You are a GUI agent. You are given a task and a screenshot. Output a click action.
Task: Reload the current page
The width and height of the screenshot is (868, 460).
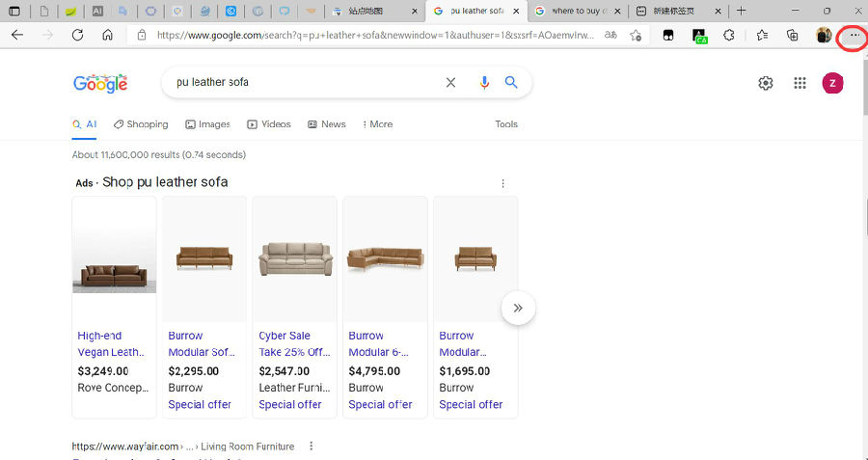(x=77, y=35)
